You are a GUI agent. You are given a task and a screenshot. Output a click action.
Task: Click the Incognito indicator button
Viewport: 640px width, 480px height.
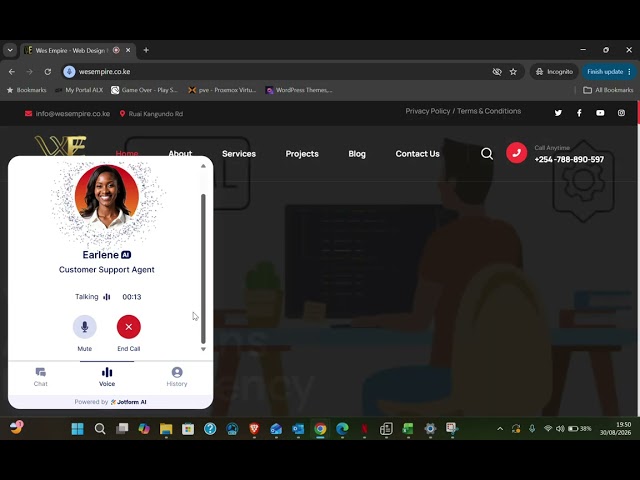[554, 72]
